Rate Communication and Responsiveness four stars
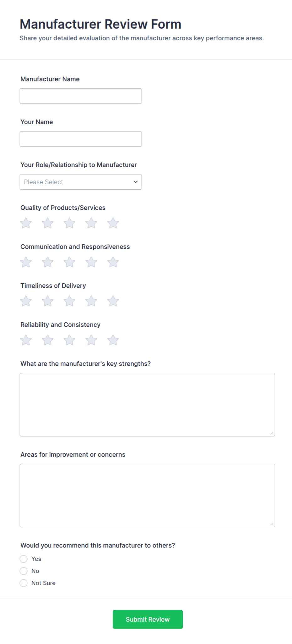The height and width of the screenshot is (644, 292). 91,262
